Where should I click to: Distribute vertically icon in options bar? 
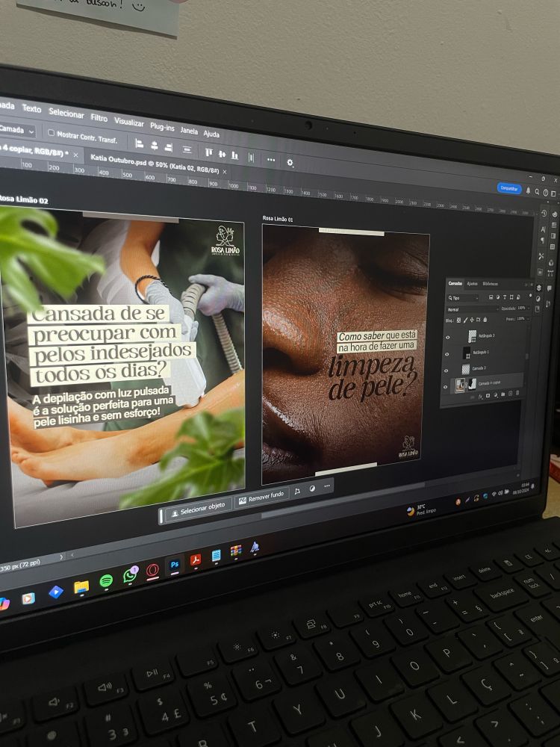click(187, 149)
